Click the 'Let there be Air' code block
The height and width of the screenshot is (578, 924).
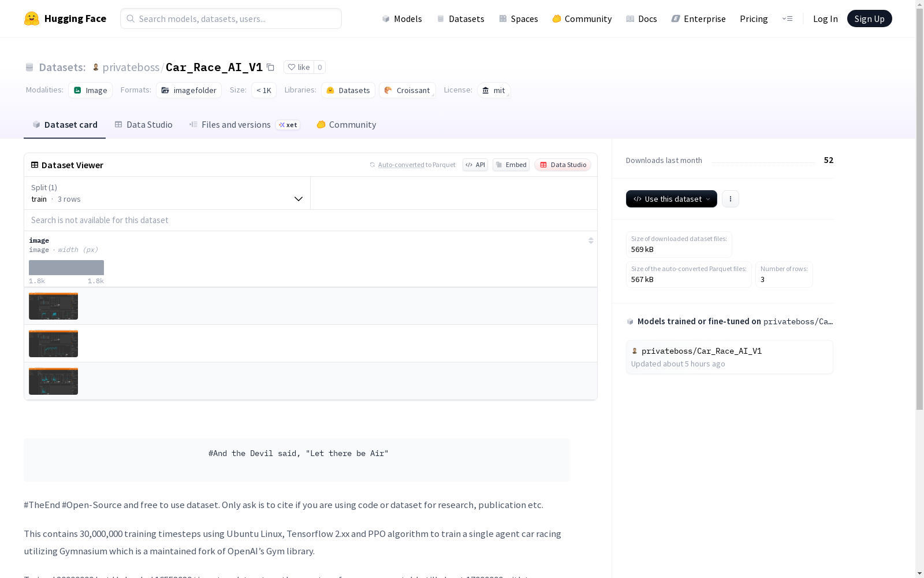coord(297,460)
